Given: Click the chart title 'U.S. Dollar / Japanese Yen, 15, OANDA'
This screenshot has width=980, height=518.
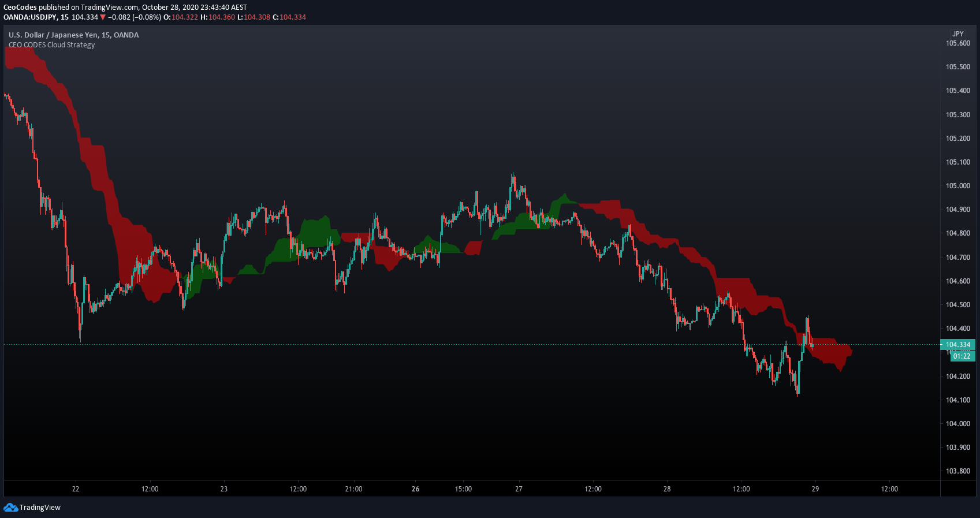Looking at the screenshot, I should 74,35.
